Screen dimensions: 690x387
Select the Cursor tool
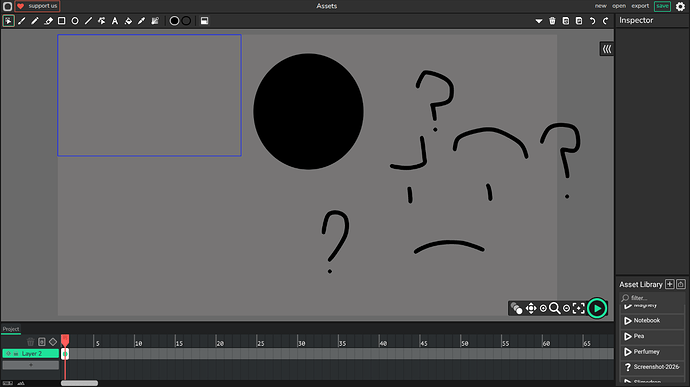(x=8, y=21)
